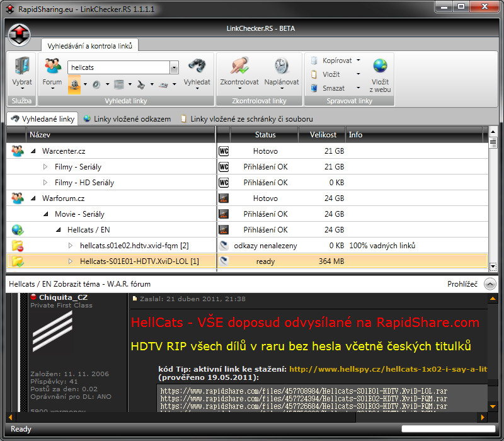Click the link list vertical scrollbar thumb
This screenshot has height=441, width=504.
[x=493, y=142]
